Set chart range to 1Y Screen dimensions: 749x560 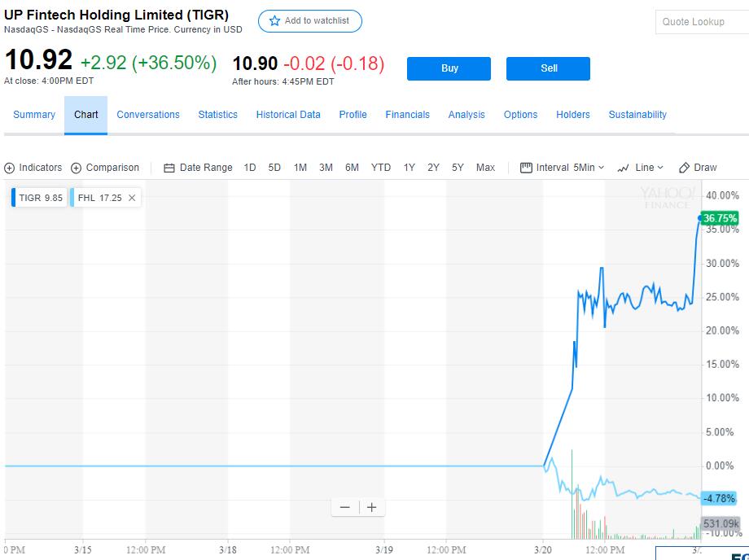(x=410, y=168)
